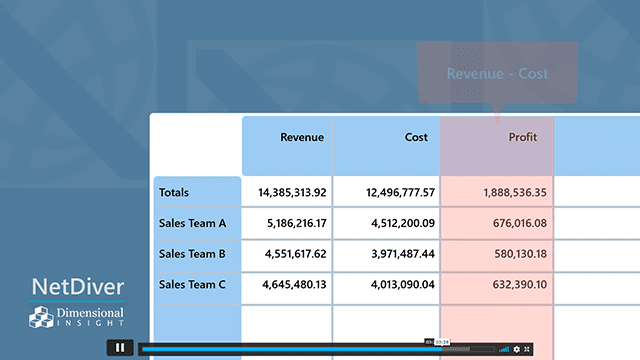640x360 pixels.
Task: Click cost value 3,971,487.44
Action: pos(403,254)
